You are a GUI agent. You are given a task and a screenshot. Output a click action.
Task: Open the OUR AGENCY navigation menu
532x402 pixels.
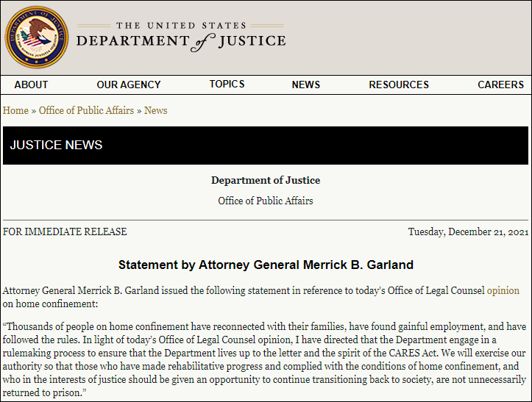click(129, 85)
